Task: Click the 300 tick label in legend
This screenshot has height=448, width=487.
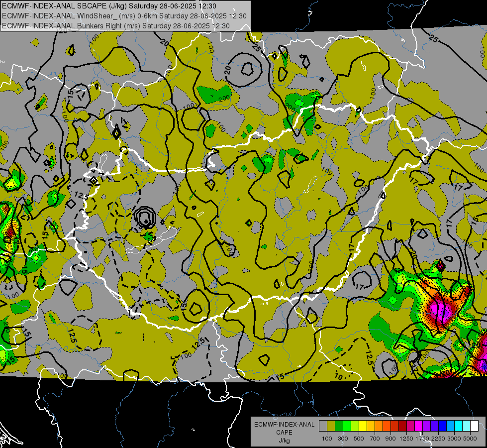Action: [x=343, y=439]
